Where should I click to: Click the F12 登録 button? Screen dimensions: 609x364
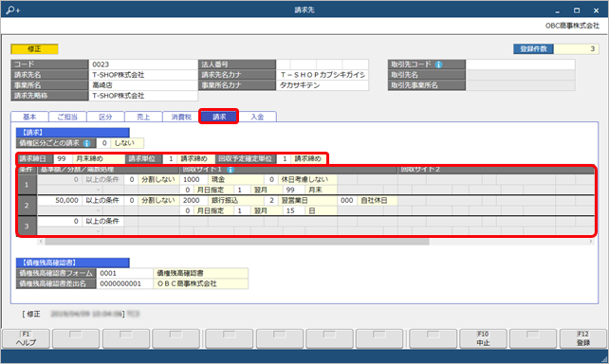click(583, 338)
